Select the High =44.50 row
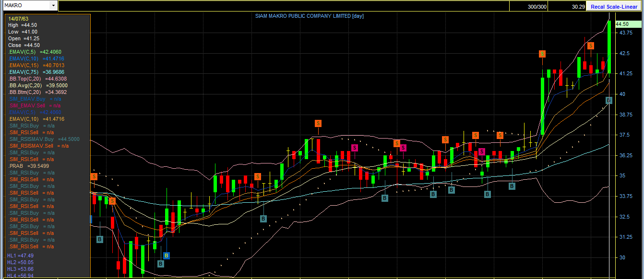The width and height of the screenshot is (644, 279). click(x=23, y=25)
